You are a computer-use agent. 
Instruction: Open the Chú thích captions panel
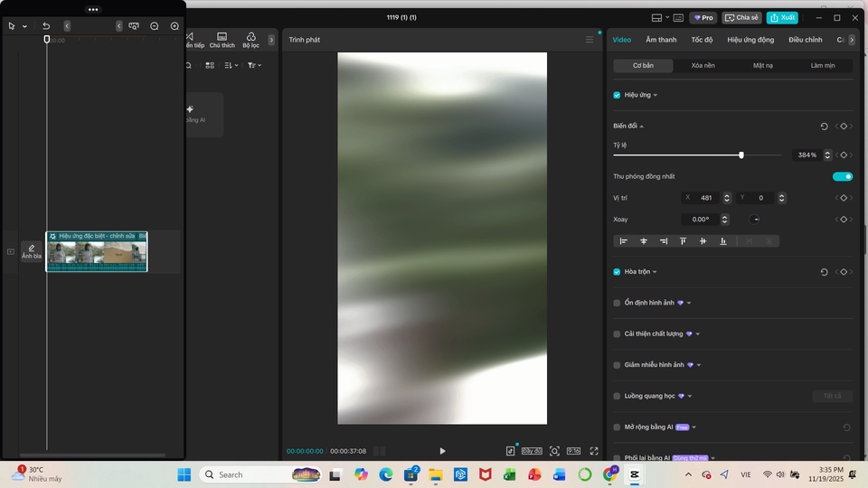coord(222,40)
